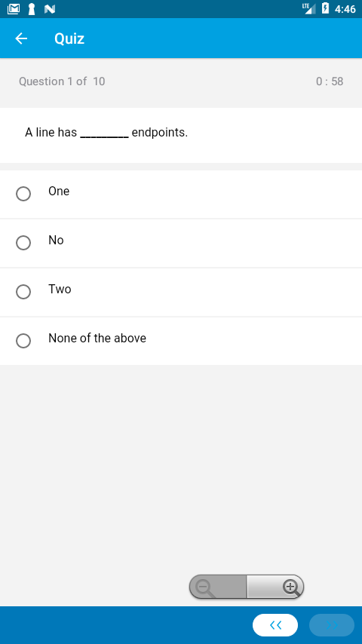Go to next question with double-chevron button

point(332,625)
